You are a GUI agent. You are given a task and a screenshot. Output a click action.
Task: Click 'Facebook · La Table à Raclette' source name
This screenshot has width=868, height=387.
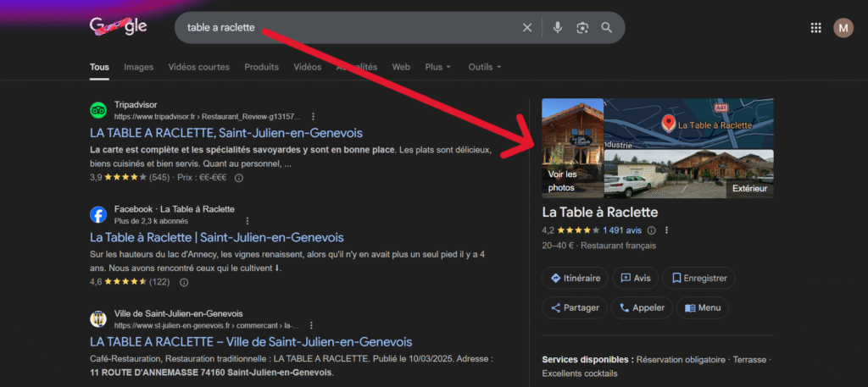click(175, 209)
